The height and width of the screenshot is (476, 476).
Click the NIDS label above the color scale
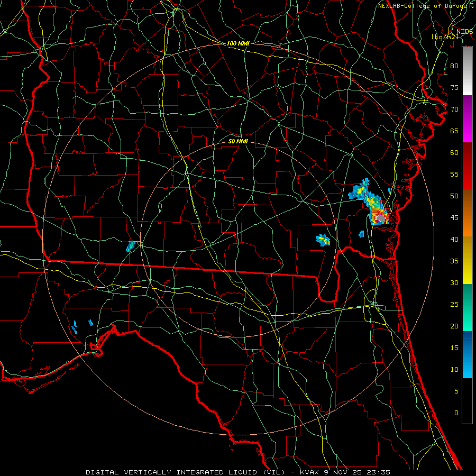click(464, 31)
